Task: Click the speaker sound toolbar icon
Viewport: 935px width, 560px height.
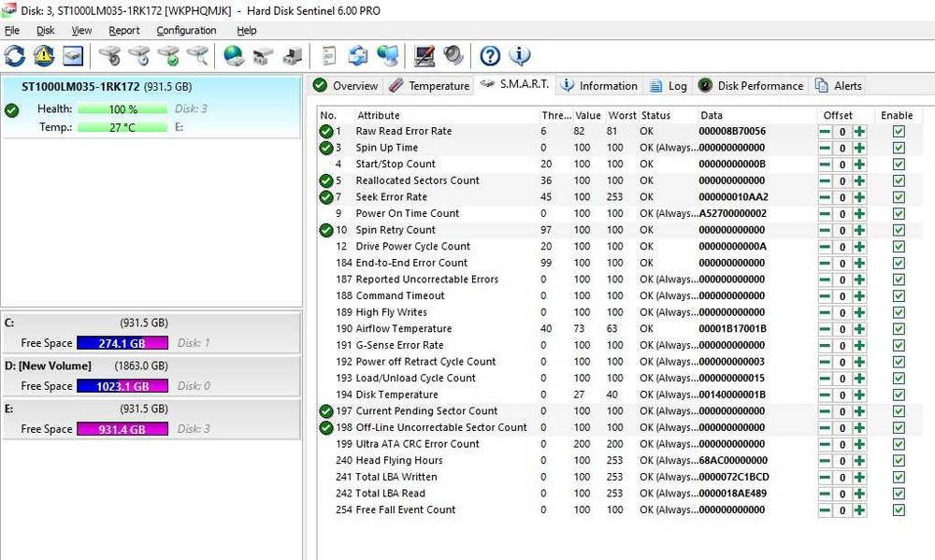Action: coord(453,56)
